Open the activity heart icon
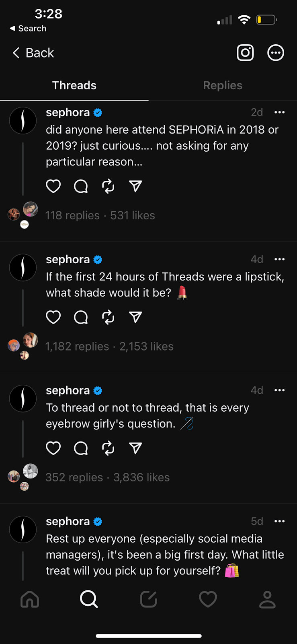This screenshot has width=297, height=644. point(208,599)
